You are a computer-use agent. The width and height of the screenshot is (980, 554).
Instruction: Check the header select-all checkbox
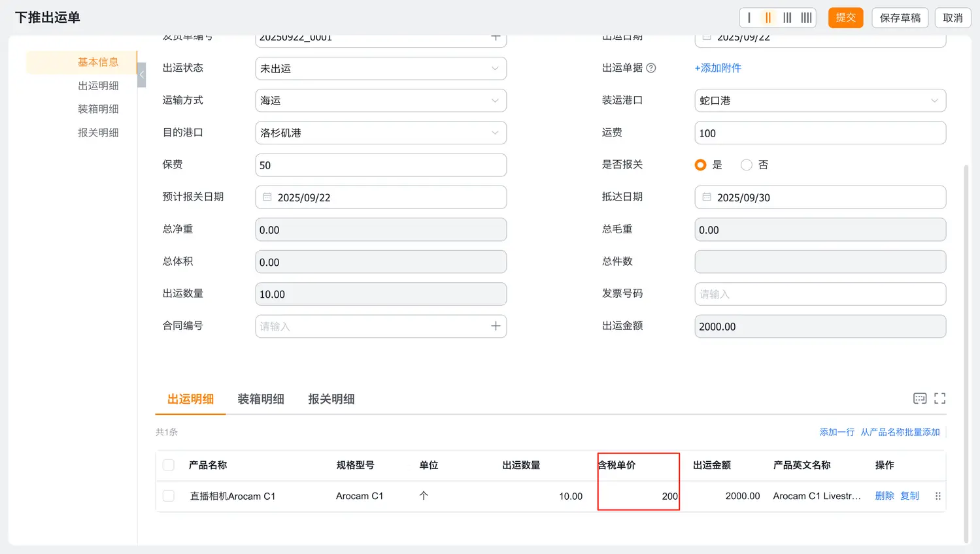point(168,465)
